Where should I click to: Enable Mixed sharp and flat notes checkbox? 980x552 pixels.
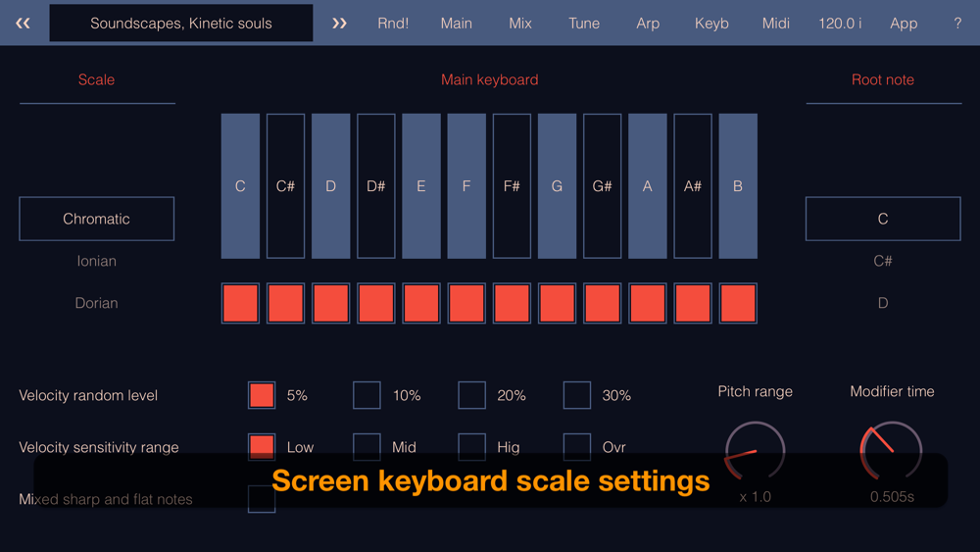coord(262,498)
